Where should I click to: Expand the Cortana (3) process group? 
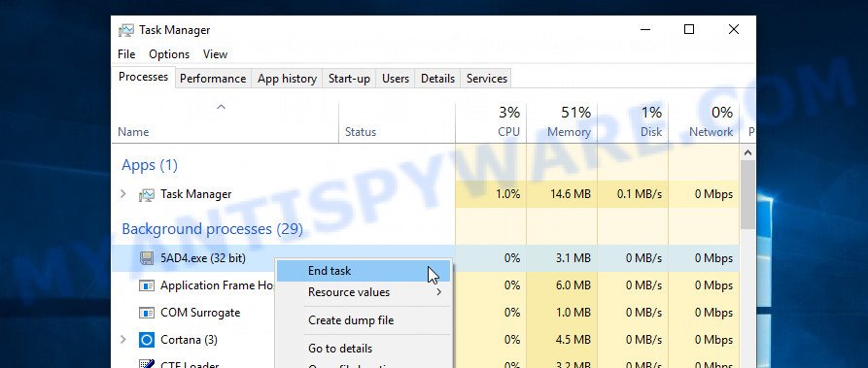123,339
